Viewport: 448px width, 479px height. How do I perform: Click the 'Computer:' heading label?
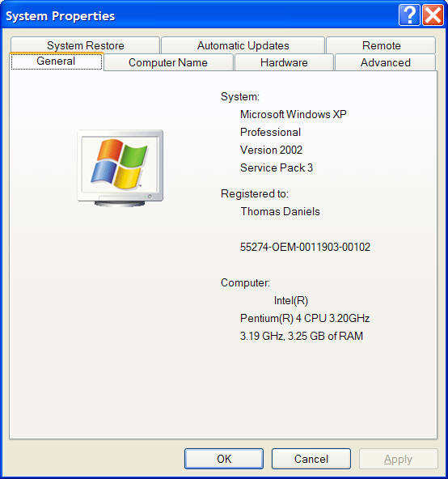pyautogui.click(x=245, y=282)
